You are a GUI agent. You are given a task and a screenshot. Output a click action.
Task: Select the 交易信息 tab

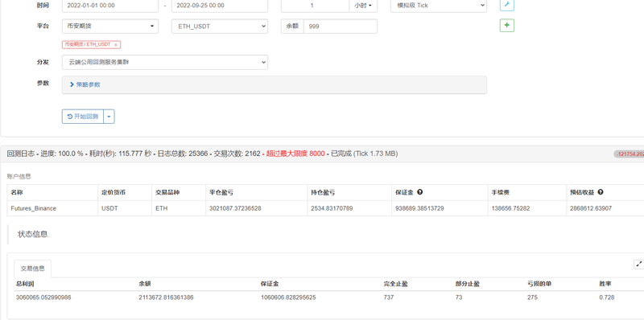tap(33, 269)
